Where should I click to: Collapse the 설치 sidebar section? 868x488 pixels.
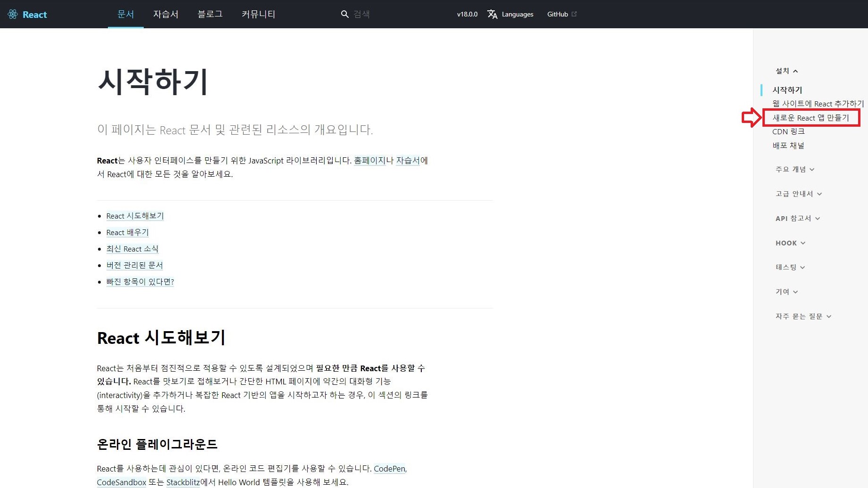pyautogui.click(x=786, y=71)
